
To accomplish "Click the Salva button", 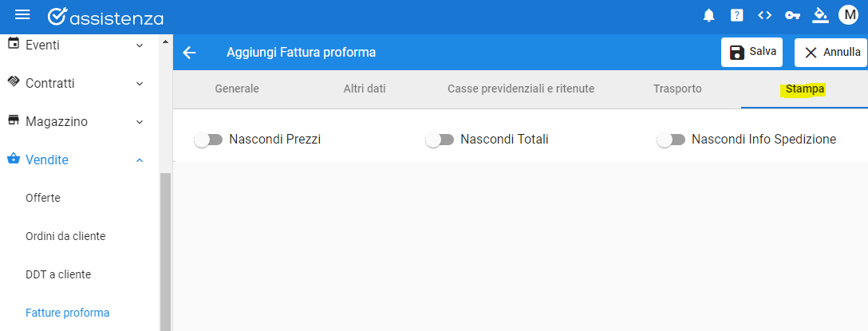I will point(752,52).
